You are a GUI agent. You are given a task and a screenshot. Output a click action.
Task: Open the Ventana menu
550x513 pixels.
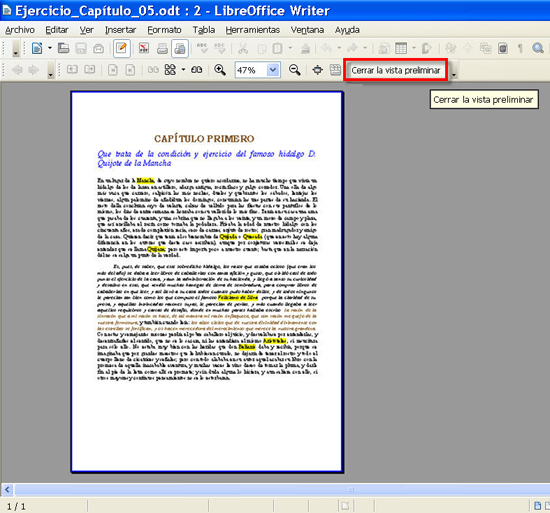pos(307,30)
